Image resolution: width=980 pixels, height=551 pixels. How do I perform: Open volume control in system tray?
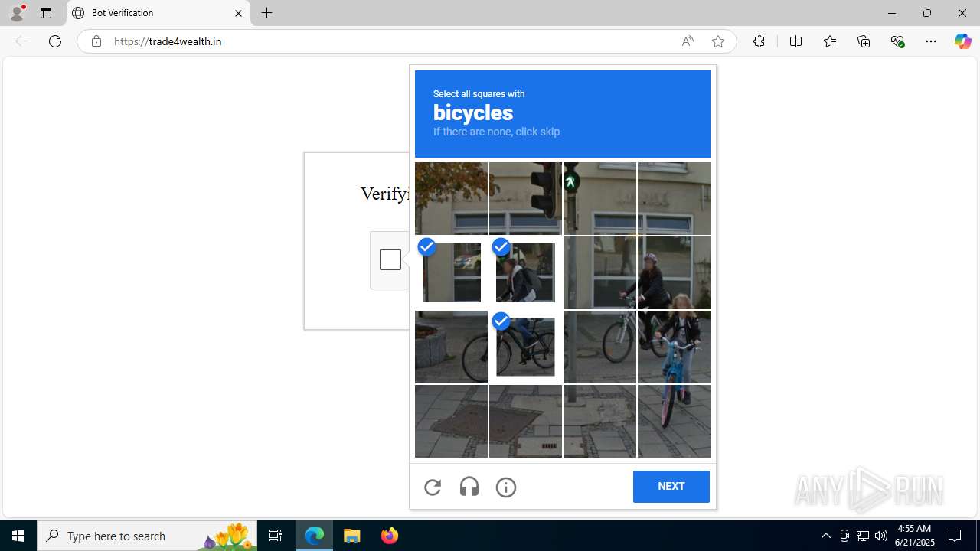[x=881, y=536]
